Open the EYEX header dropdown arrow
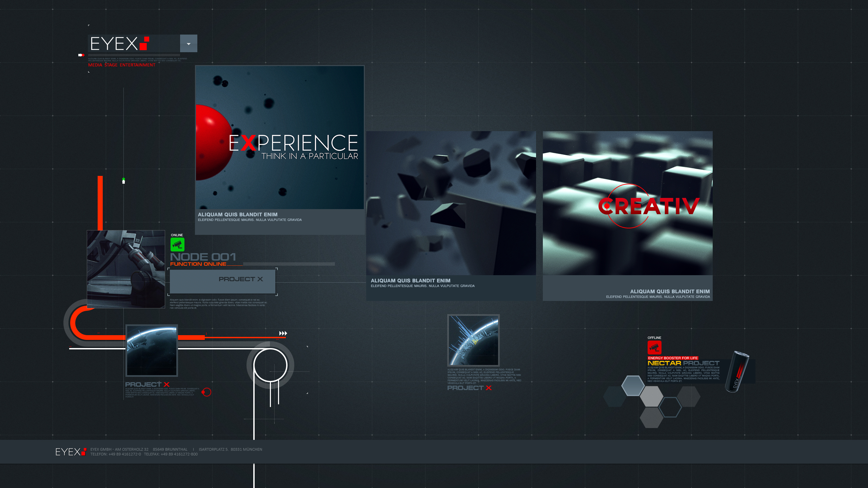This screenshot has height=488, width=868. click(189, 44)
